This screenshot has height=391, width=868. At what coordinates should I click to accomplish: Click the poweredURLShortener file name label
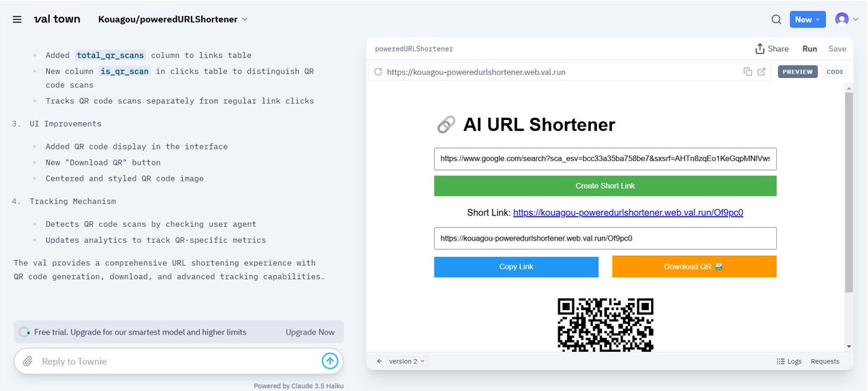click(x=414, y=49)
